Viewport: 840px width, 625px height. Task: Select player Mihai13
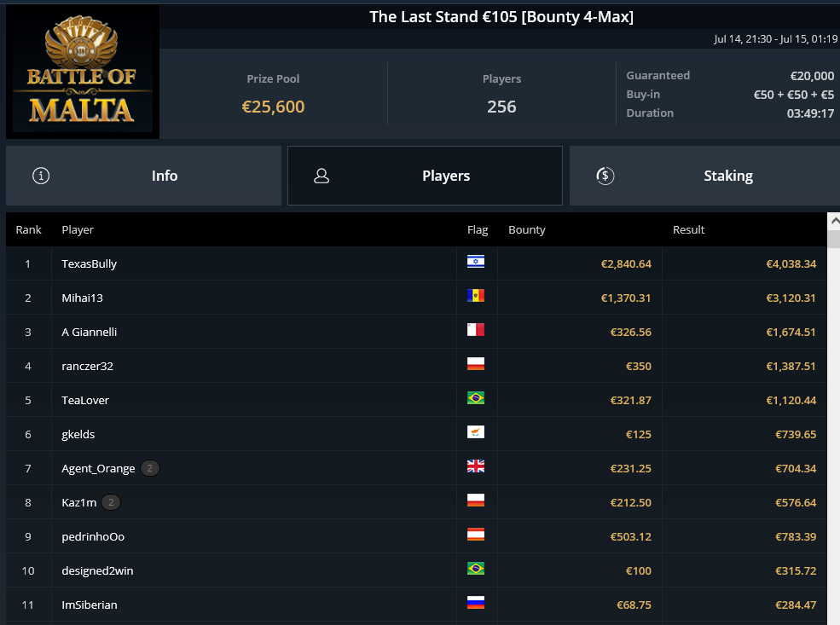pos(82,298)
